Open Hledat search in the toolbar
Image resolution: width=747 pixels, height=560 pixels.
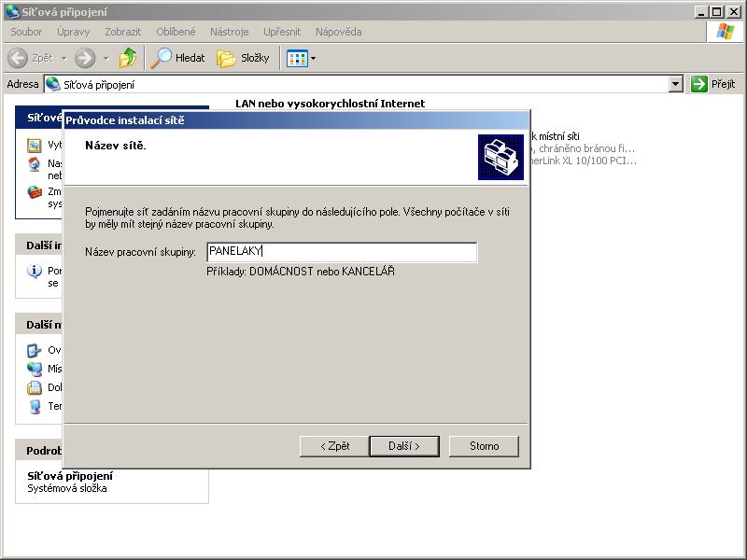[x=178, y=58]
